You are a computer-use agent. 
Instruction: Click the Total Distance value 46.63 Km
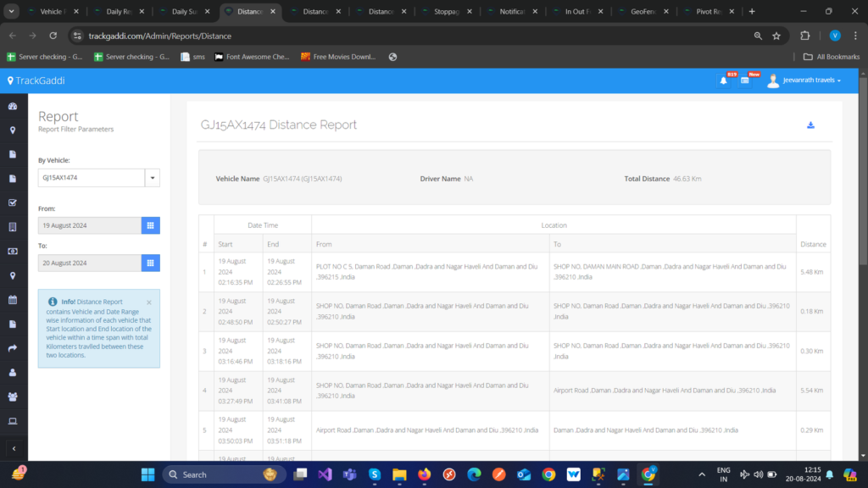[x=687, y=179]
